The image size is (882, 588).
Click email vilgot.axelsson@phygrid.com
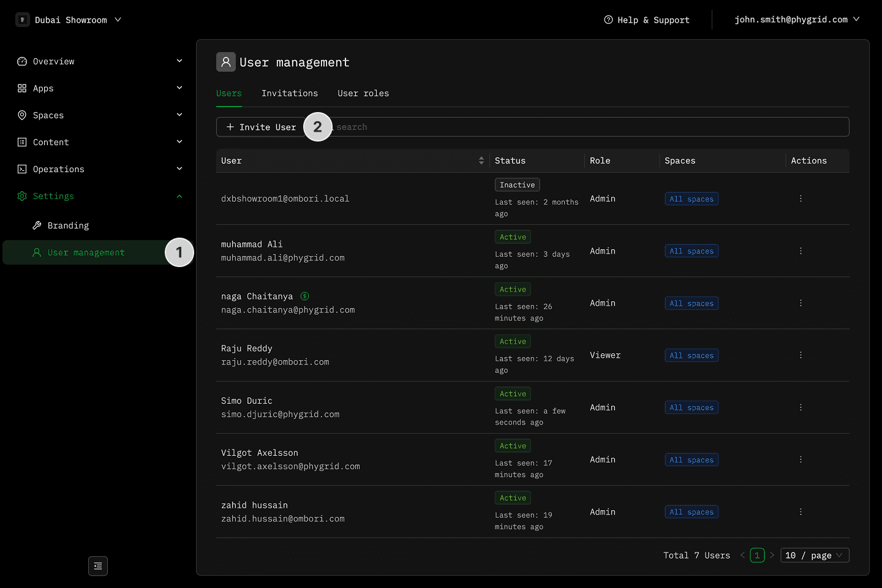(x=290, y=467)
